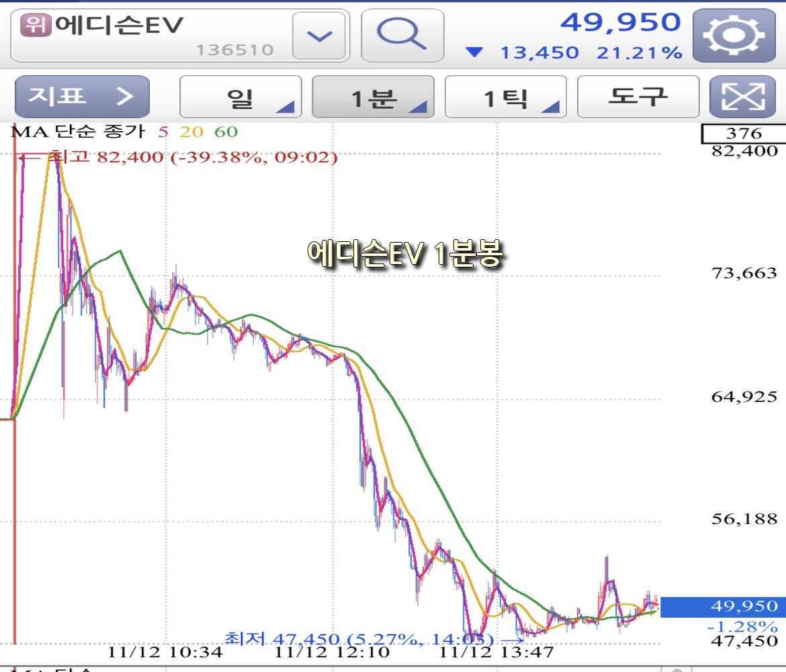The width and height of the screenshot is (786, 672).
Task: Click time axis label 11/12 13:47
Action: pos(496,652)
